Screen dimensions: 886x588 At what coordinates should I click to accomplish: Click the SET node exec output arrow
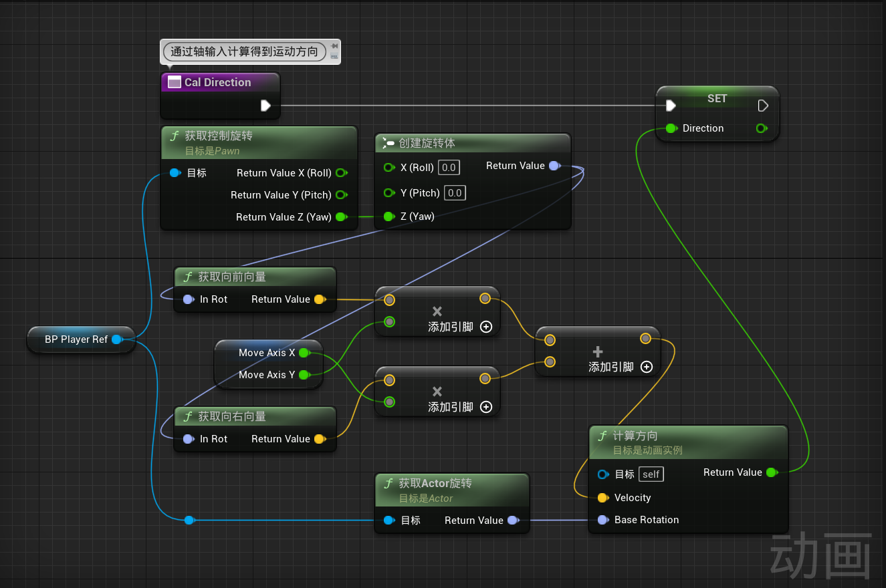coord(762,106)
